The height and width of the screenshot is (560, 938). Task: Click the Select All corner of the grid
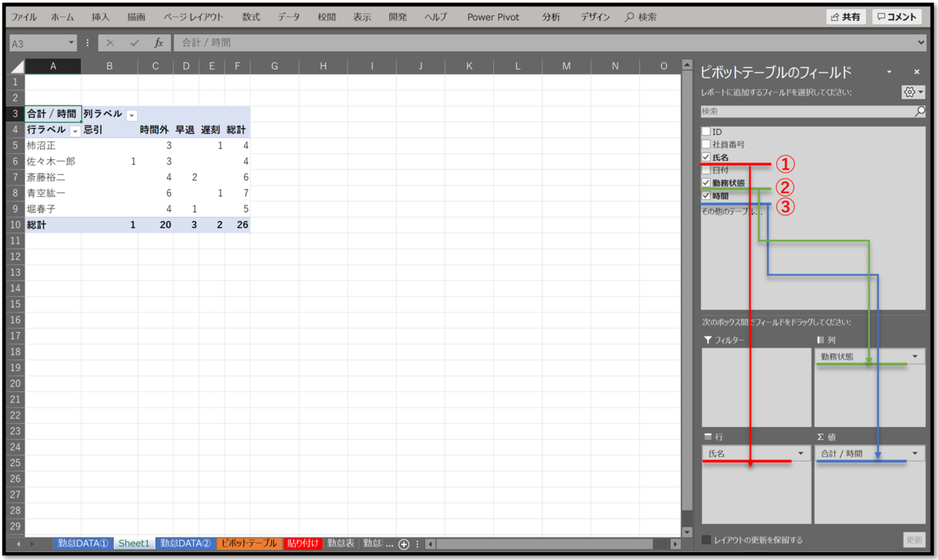click(x=16, y=66)
